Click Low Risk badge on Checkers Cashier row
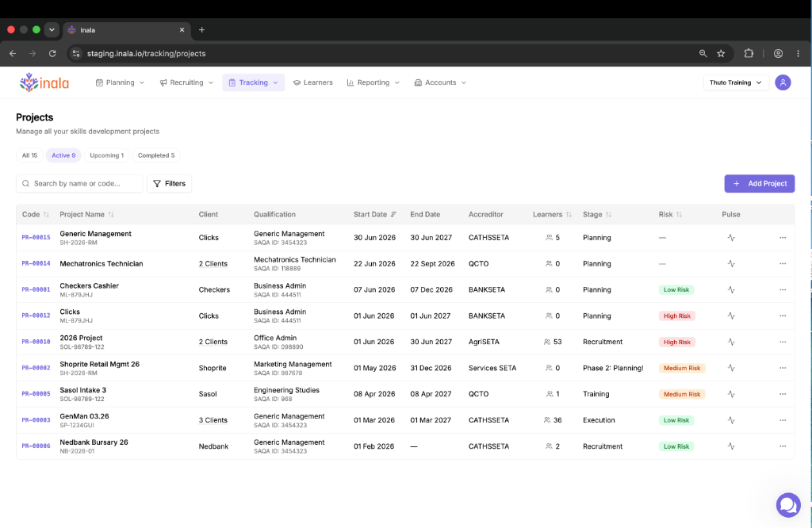 pos(676,290)
